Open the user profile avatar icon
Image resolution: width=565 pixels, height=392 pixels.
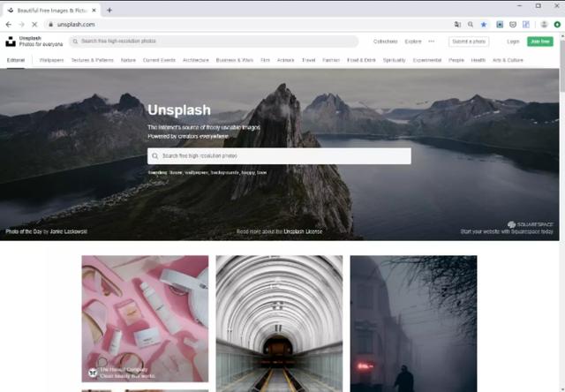pyautogui.click(x=544, y=25)
